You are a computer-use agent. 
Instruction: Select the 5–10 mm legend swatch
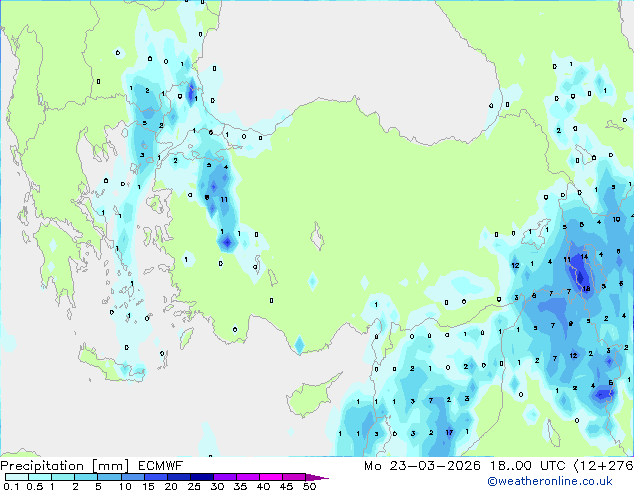(x=110, y=477)
